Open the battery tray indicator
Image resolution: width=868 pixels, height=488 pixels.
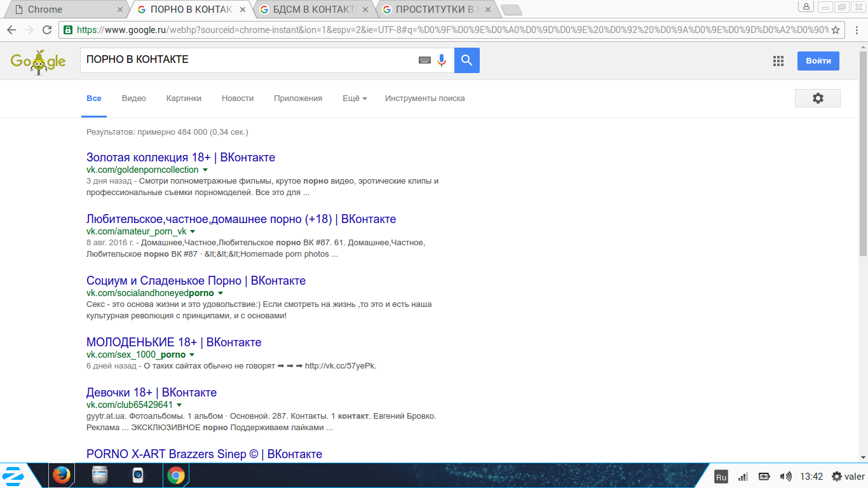coord(764,477)
